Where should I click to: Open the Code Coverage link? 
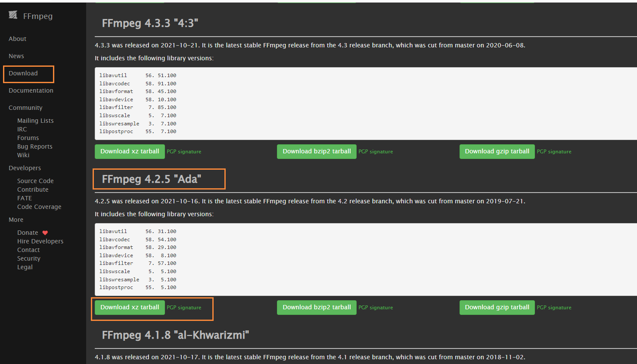pos(39,207)
